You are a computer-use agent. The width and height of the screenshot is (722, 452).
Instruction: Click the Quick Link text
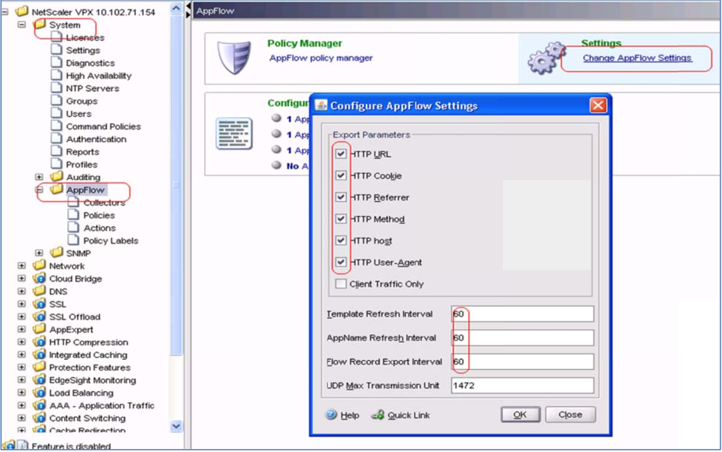coord(408,415)
